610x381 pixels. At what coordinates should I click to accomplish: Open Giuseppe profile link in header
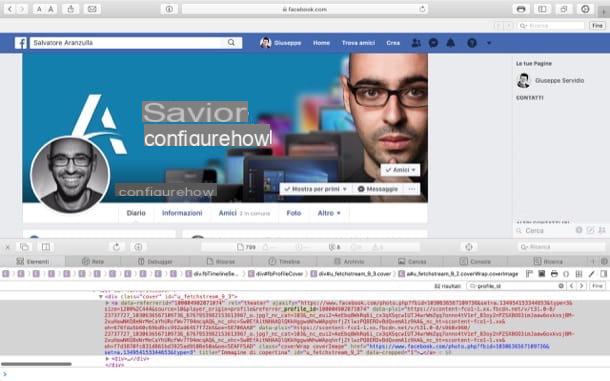point(280,43)
